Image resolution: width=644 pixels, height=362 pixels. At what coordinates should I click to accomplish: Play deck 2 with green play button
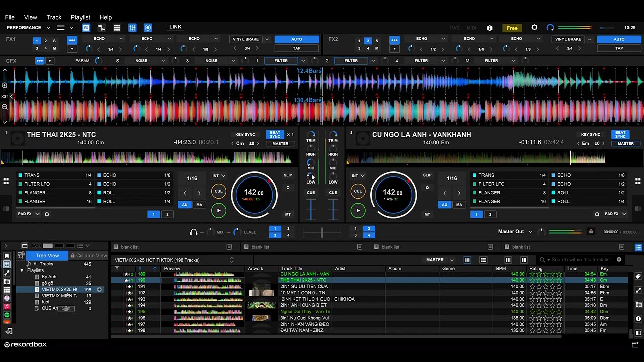(358, 211)
